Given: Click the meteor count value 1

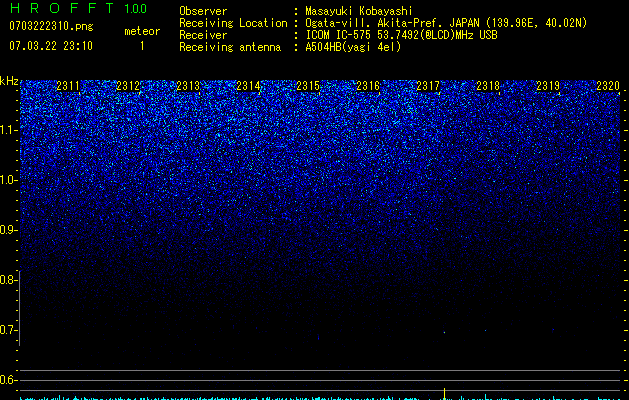Looking at the screenshot, I should (x=142, y=46).
